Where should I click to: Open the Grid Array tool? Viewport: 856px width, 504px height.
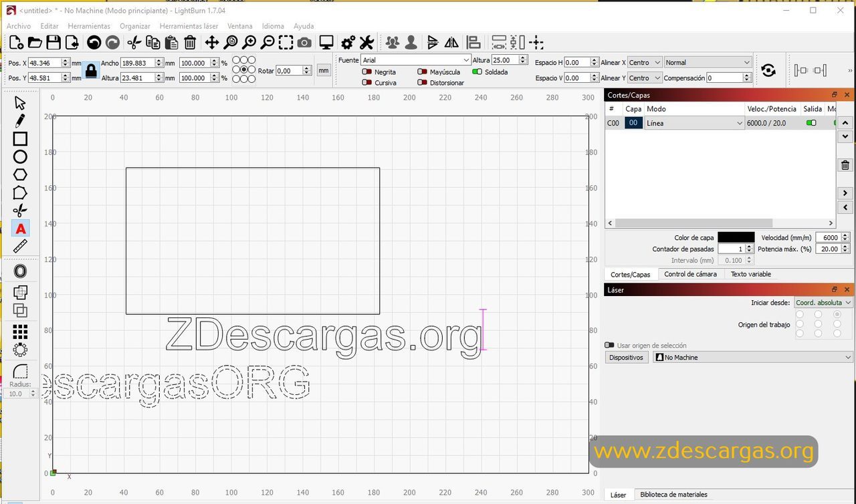(20, 332)
